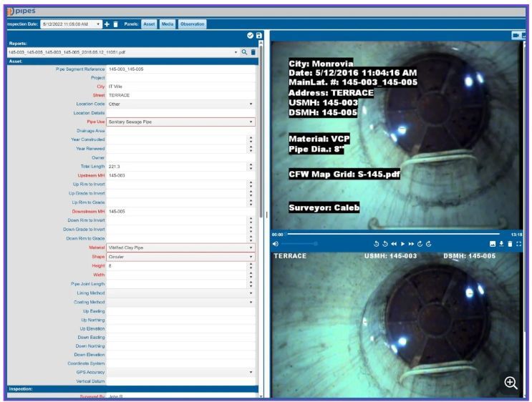
Task: Edit the Upstream MH field
Action: point(181,175)
